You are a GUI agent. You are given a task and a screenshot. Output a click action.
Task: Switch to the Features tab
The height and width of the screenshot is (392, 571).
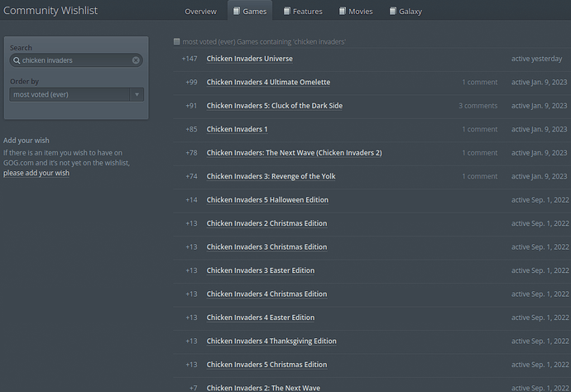(x=303, y=12)
